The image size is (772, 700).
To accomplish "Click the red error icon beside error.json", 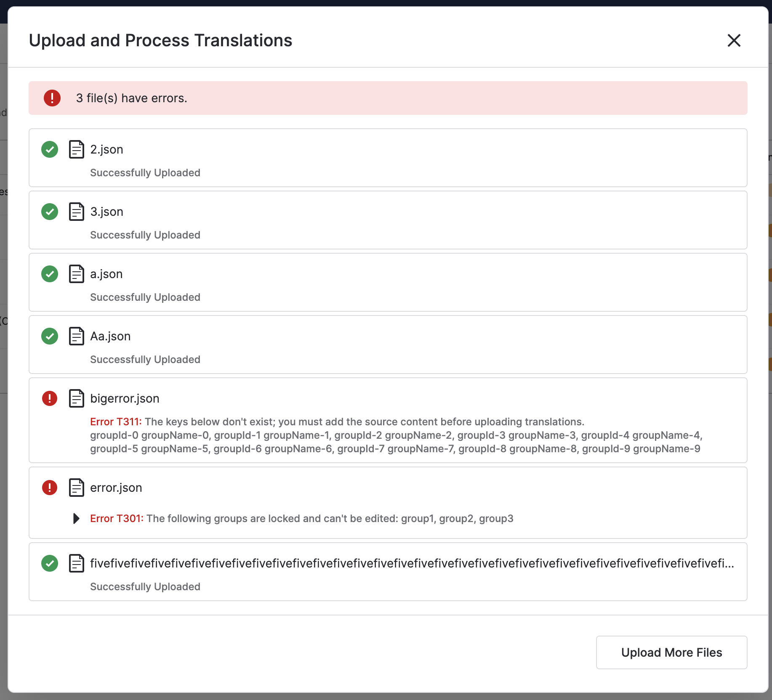I will click(50, 488).
